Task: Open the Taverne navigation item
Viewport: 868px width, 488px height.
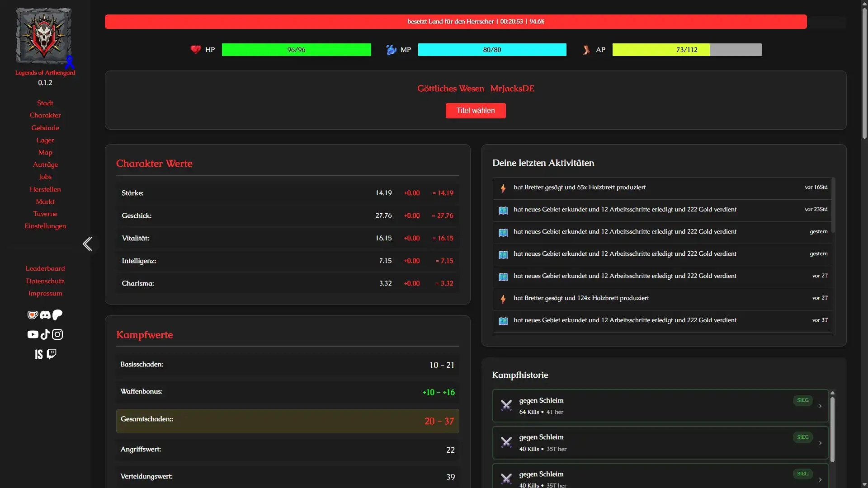Action: point(45,214)
